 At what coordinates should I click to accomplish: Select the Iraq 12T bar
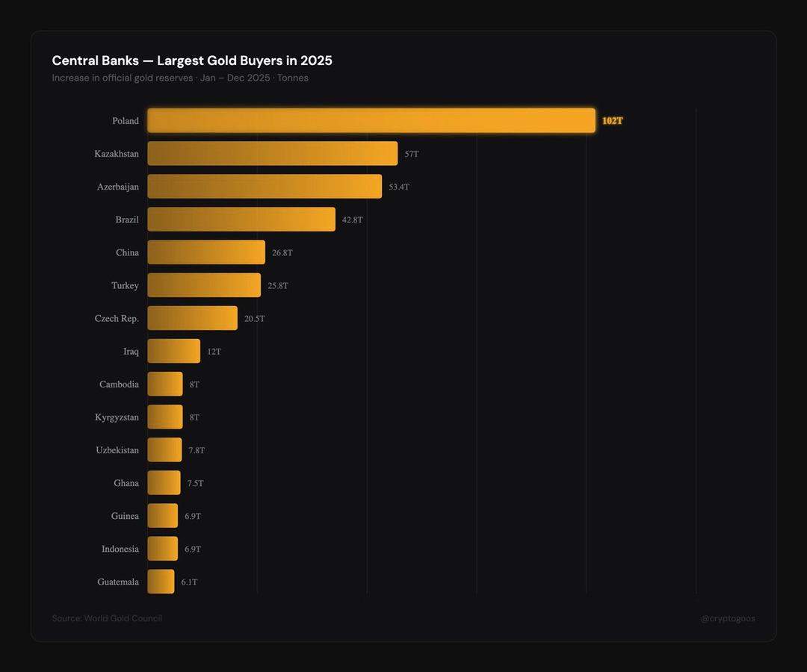[174, 351]
